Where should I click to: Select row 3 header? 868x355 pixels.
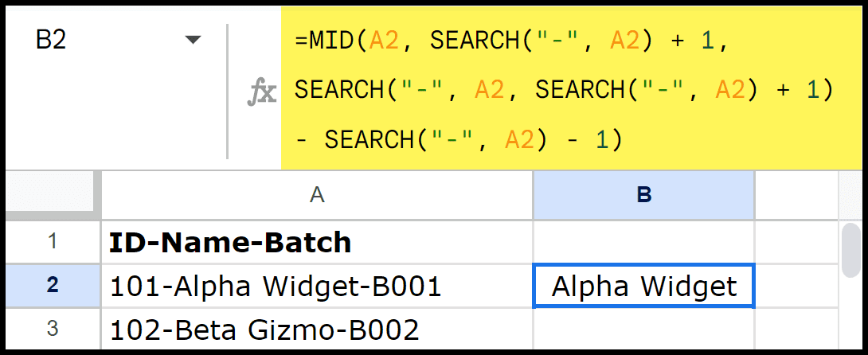(52, 328)
